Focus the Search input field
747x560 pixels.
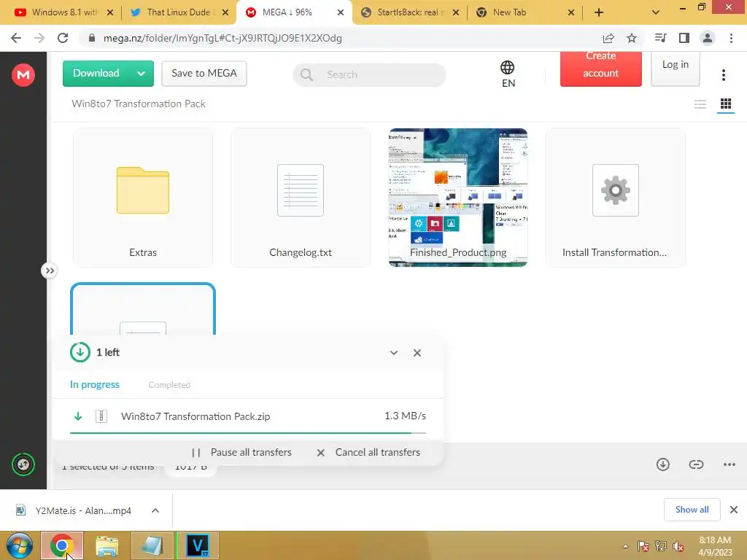point(369,75)
